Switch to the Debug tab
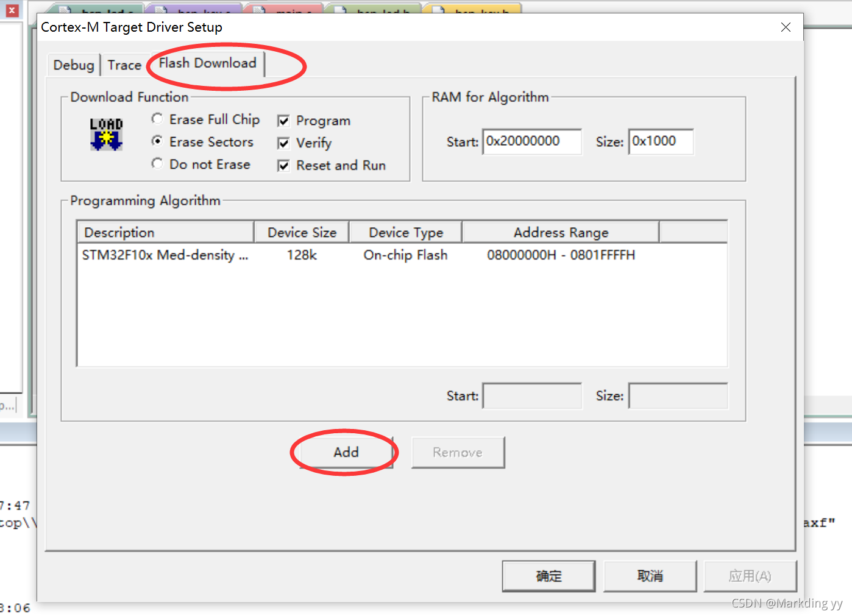Screen dimensions: 852x616 click(74, 65)
